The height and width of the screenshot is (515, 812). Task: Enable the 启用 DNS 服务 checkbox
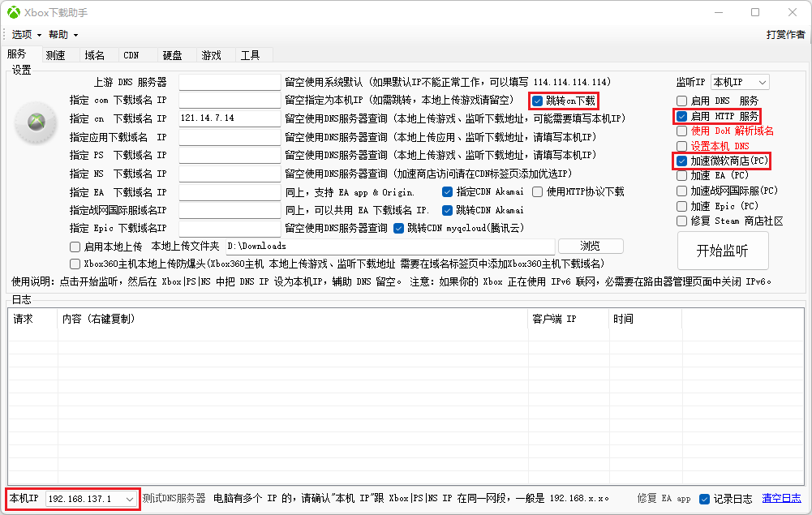[682, 101]
